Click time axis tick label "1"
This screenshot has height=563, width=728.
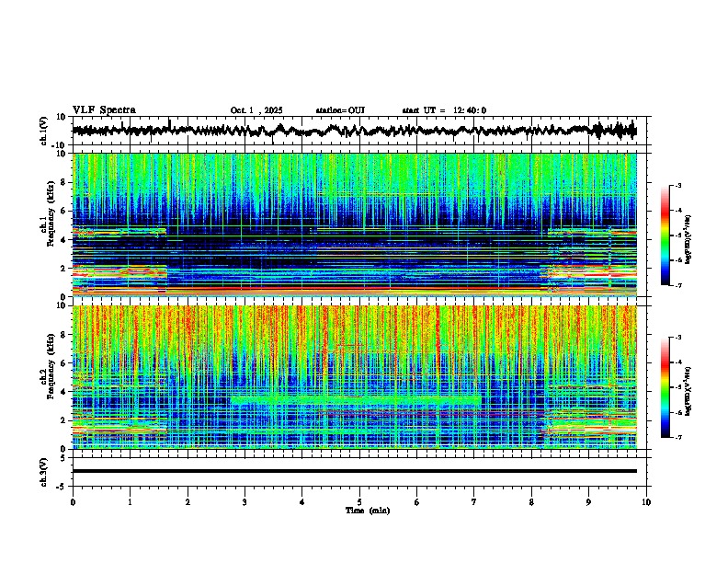(x=130, y=502)
